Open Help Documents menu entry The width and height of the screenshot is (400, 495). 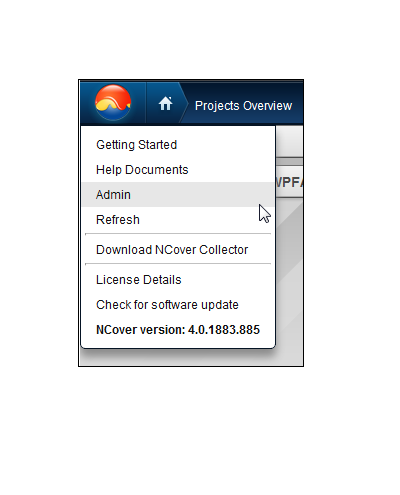[142, 170]
